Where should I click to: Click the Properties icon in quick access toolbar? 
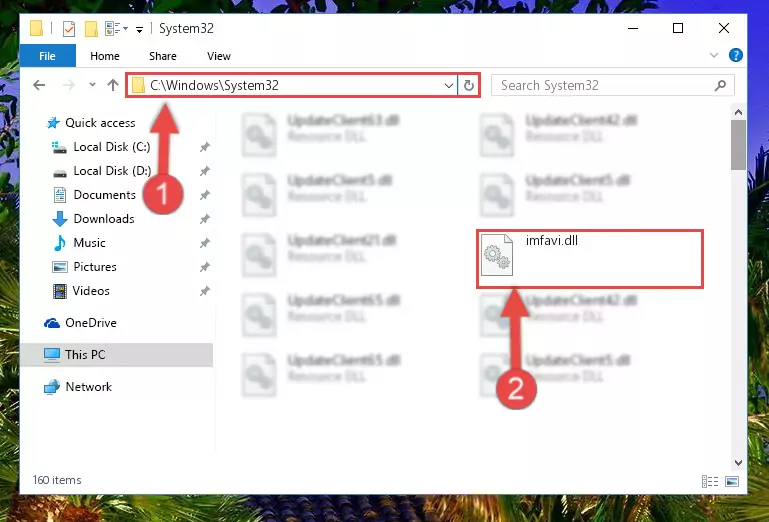[x=69, y=29]
